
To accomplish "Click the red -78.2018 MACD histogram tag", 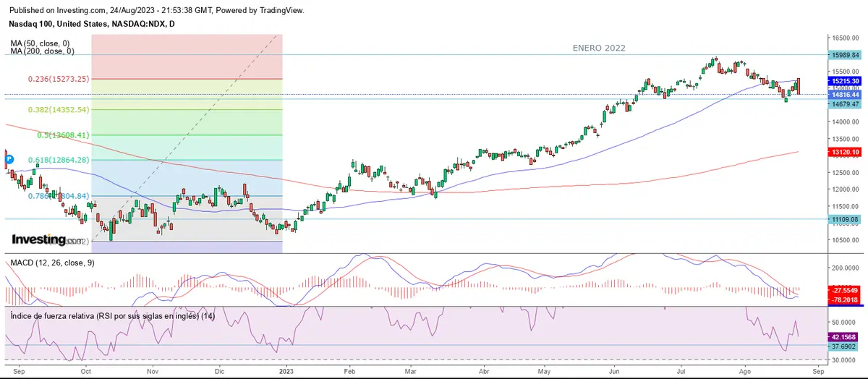I will [845, 299].
